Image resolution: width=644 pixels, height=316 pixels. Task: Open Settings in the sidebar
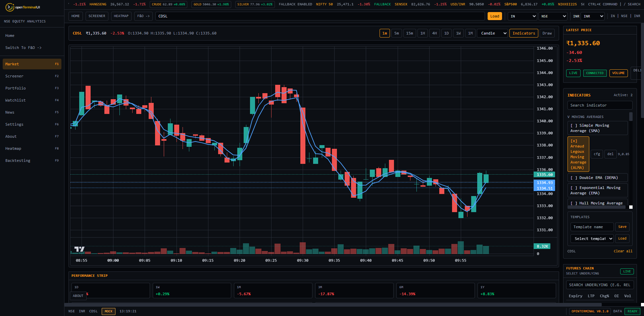[x=32, y=124]
